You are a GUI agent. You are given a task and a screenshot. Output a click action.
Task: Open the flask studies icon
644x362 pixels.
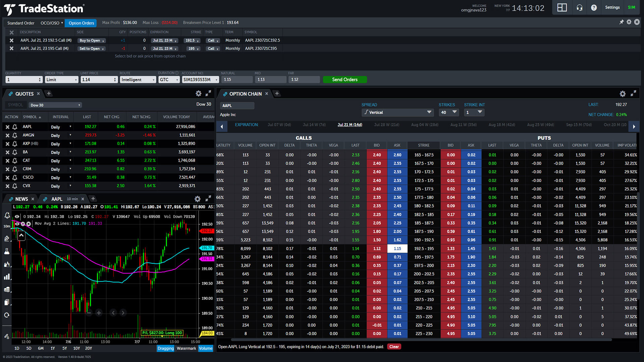coord(7,251)
